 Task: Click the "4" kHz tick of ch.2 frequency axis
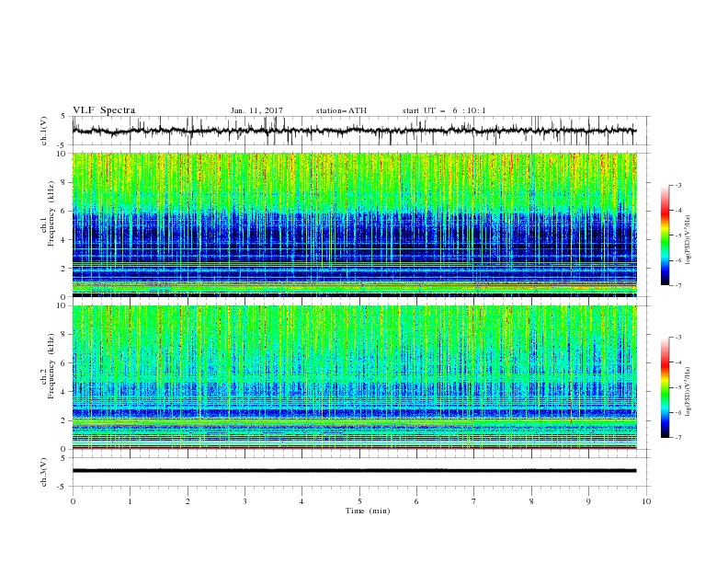[64, 392]
